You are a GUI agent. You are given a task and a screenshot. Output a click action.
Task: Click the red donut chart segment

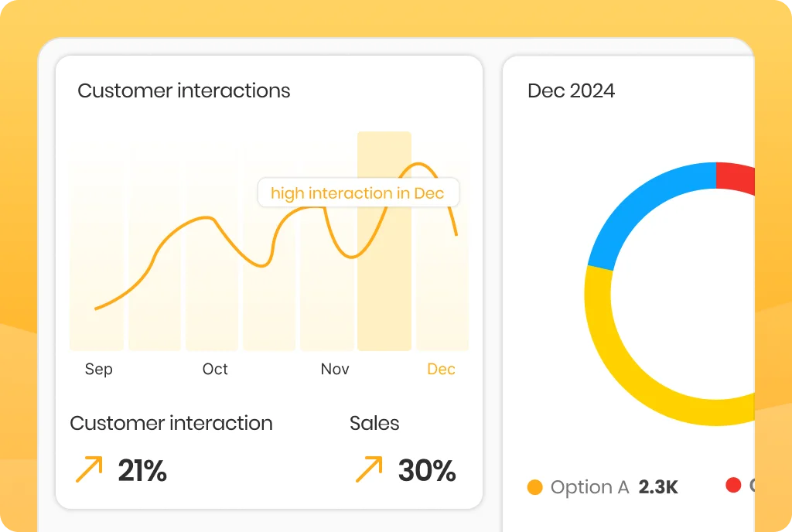point(736,178)
